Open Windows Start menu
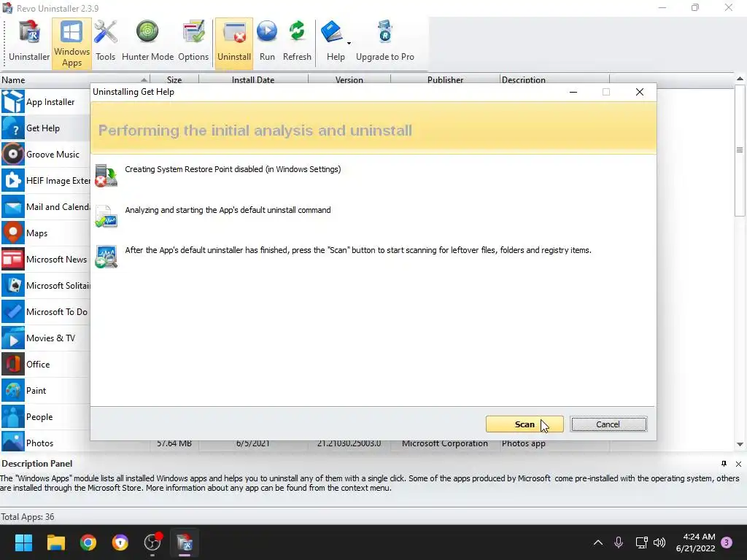The height and width of the screenshot is (560, 747). 23,542
